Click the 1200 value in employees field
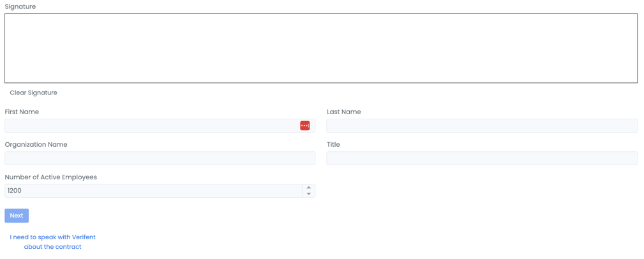644x259 pixels. click(x=15, y=191)
